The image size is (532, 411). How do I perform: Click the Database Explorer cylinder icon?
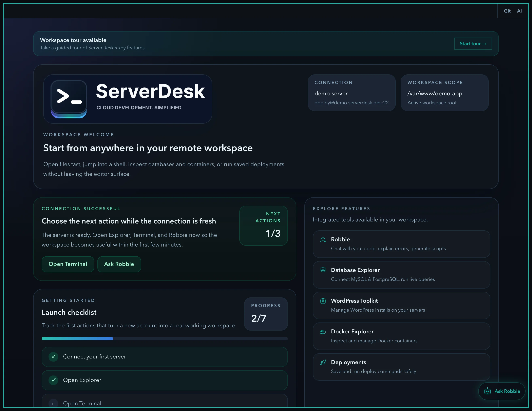tap(323, 270)
